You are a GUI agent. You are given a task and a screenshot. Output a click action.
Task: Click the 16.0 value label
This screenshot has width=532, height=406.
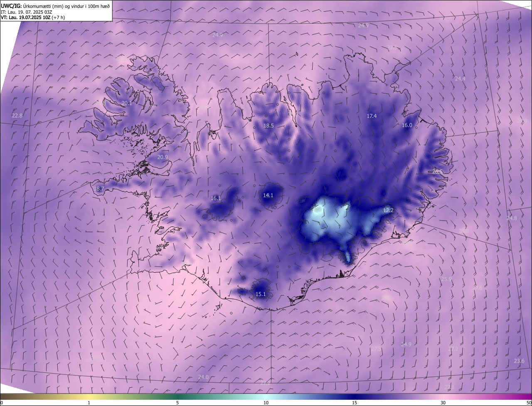(x=407, y=125)
